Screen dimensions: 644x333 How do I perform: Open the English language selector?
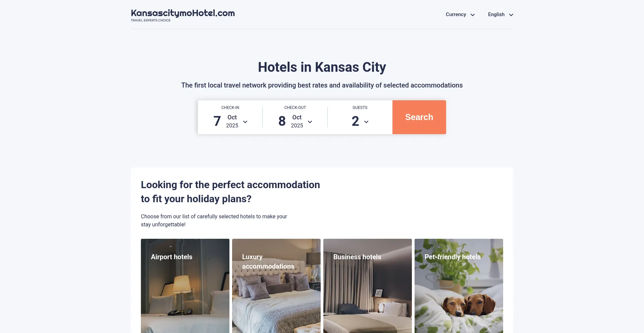point(500,14)
